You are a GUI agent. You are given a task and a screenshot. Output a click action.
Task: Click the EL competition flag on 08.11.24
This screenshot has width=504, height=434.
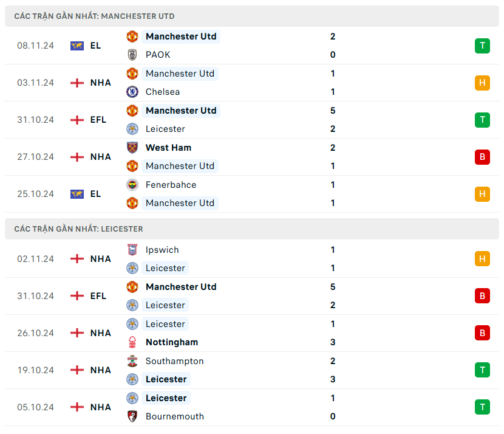[x=77, y=46]
